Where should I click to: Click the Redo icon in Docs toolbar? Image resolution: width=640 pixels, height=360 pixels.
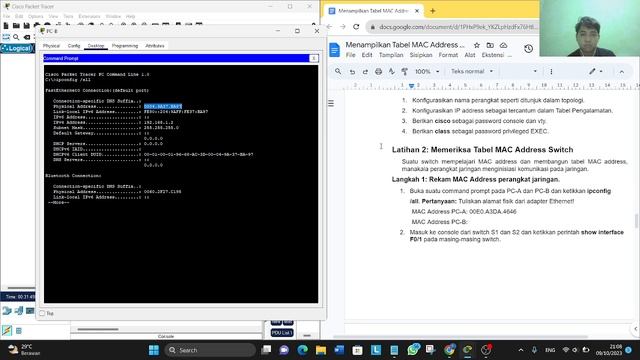(x=365, y=71)
